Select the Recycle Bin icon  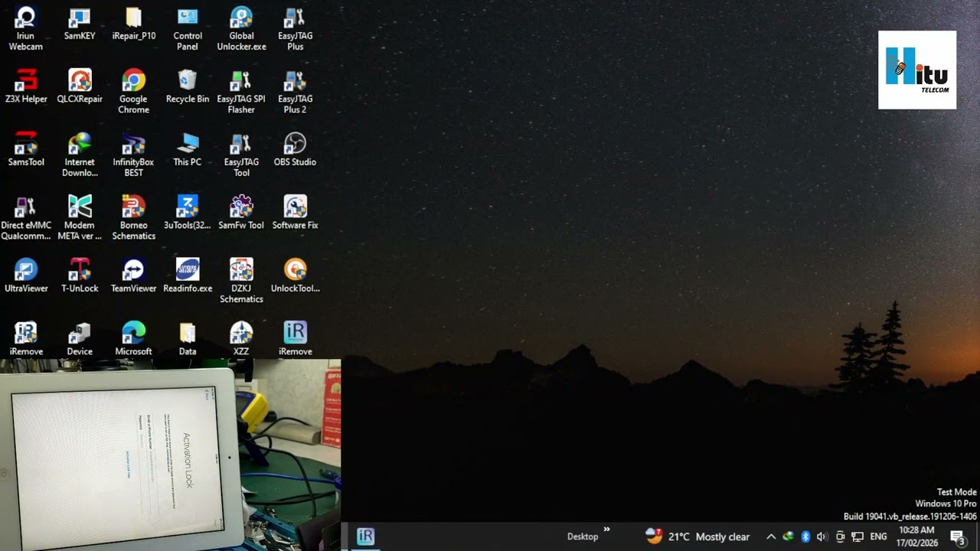pyautogui.click(x=188, y=86)
